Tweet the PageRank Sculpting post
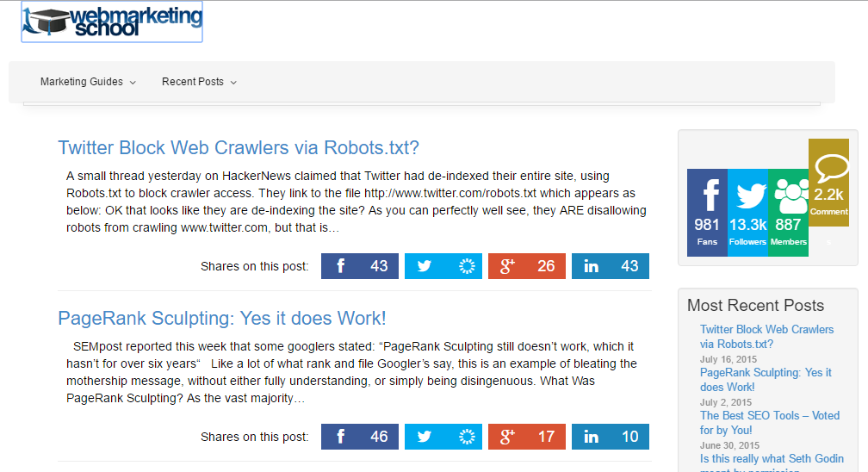 pyautogui.click(x=443, y=437)
